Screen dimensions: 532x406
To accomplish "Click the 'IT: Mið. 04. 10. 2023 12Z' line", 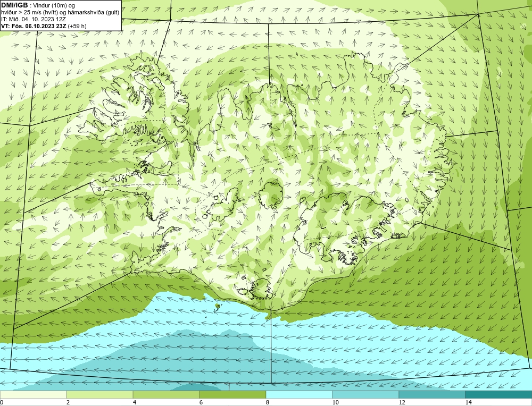I will [x=33, y=19].
